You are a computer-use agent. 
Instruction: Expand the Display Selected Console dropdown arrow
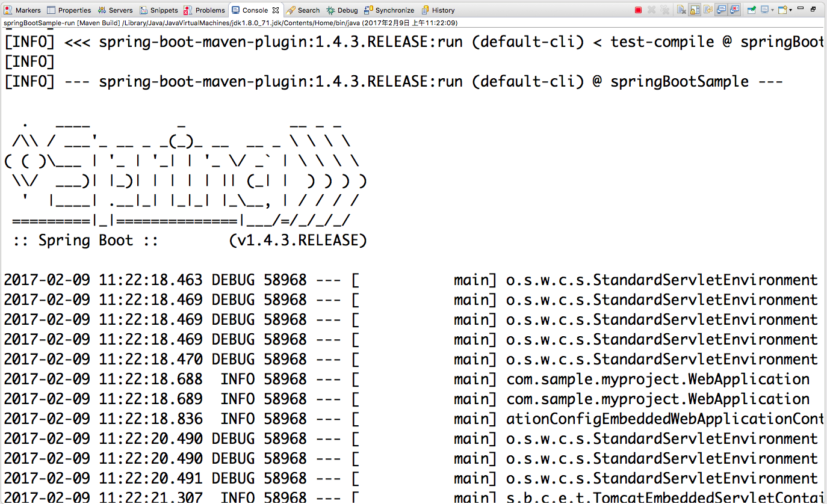772,10
